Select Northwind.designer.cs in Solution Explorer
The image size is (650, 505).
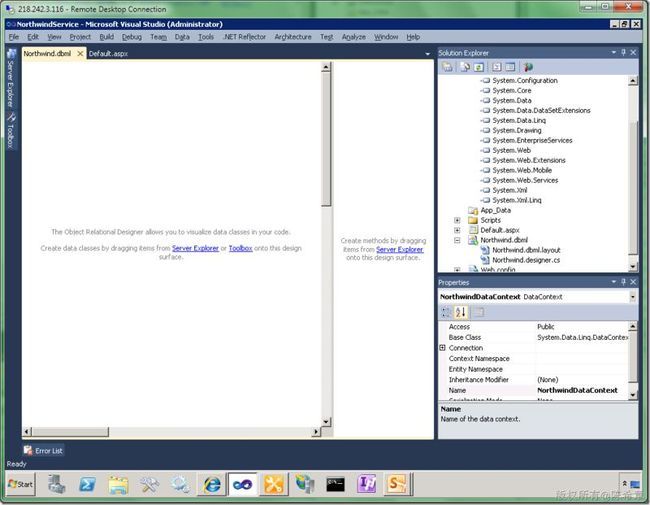click(x=526, y=260)
